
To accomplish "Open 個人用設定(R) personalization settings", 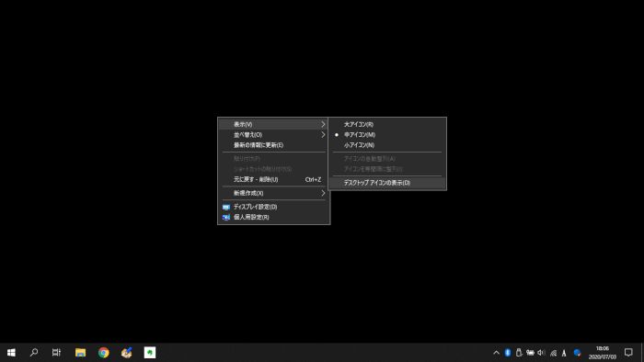I will click(x=273, y=217).
